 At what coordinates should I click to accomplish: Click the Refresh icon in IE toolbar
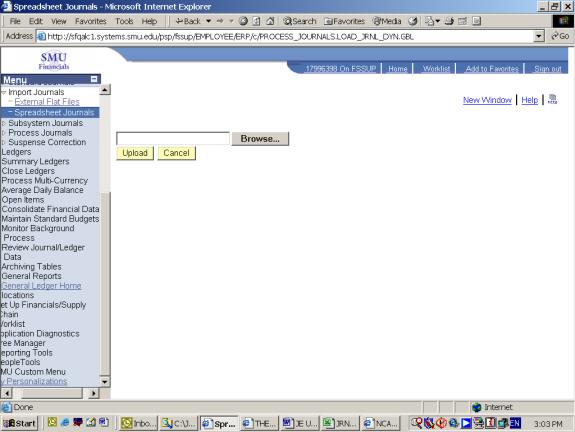pyautogui.click(x=257, y=21)
